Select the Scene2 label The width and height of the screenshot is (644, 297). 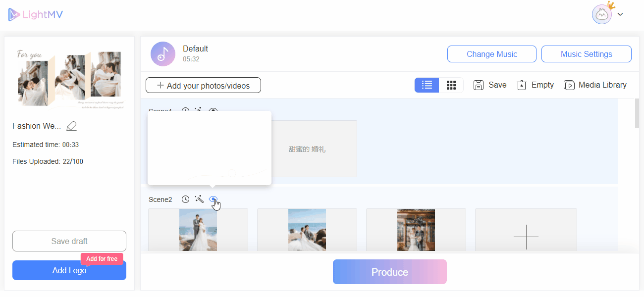coord(160,199)
